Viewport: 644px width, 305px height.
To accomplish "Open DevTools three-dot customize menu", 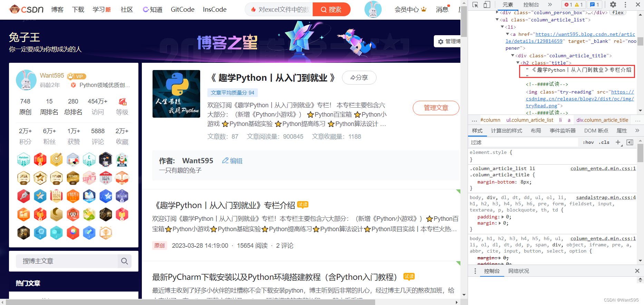I will [625, 4].
